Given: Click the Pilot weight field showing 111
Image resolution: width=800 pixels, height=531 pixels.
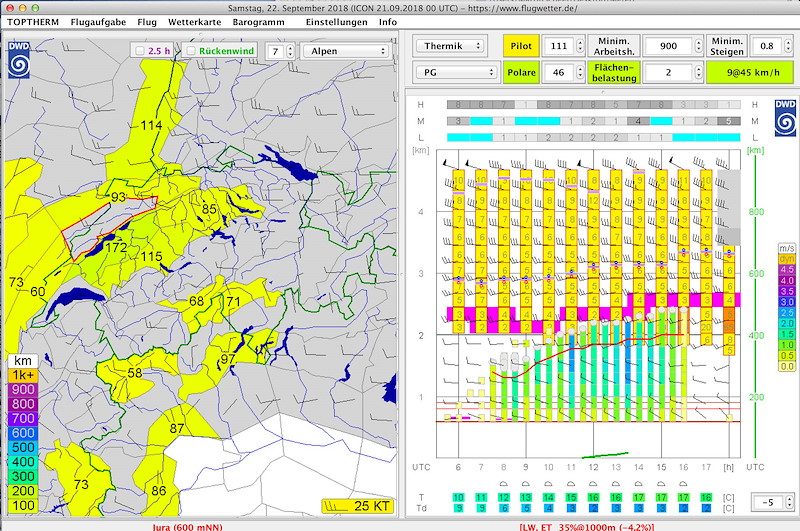Looking at the screenshot, I should [559, 46].
